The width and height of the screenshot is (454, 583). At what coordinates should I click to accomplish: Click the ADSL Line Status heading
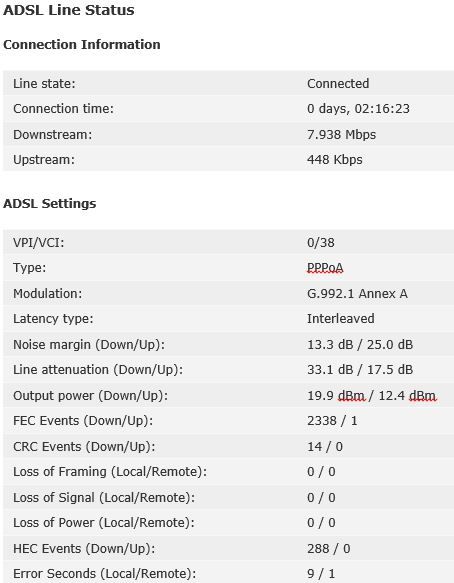[x=69, y=10]
